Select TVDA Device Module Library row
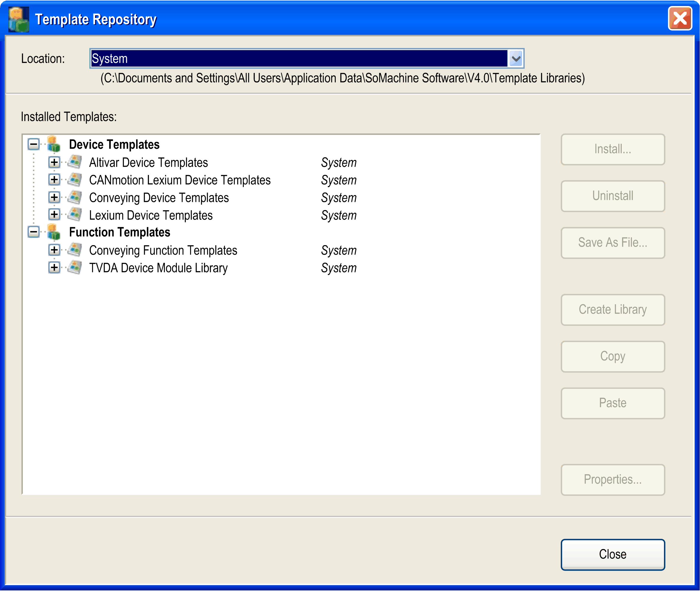700x591 pixels. coord(158,268)
